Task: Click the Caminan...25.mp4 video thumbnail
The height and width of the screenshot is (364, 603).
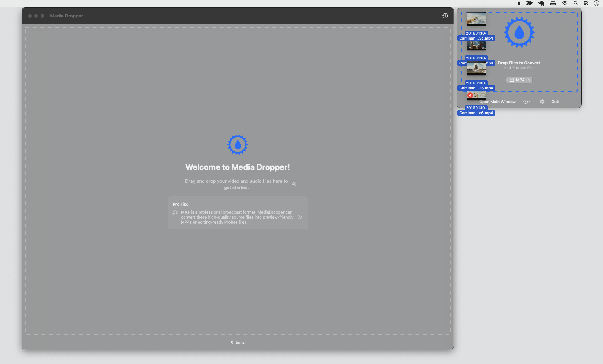Action: pyautogui.click(x=476, y=69)
